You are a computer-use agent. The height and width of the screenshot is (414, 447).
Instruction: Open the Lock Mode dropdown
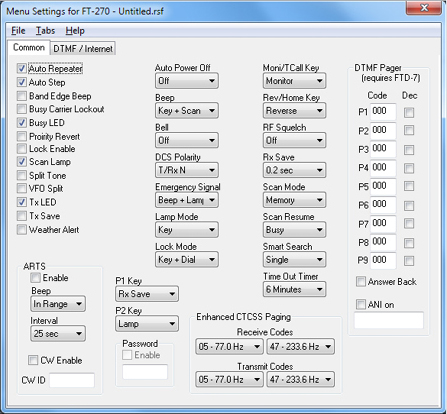pos(187,260)
